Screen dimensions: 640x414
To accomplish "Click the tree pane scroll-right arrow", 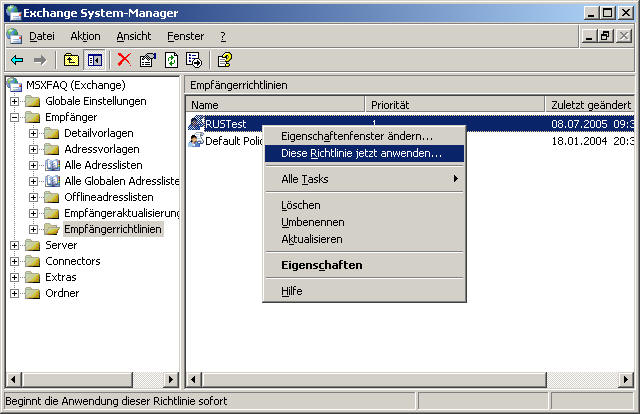I will 170,380.
